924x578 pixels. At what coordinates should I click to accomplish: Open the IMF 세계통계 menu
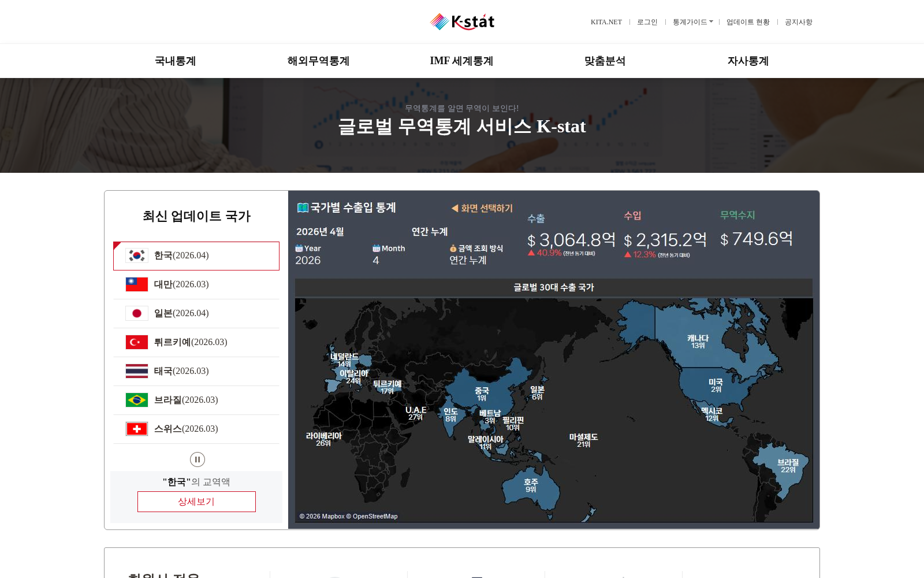(461, 61)
